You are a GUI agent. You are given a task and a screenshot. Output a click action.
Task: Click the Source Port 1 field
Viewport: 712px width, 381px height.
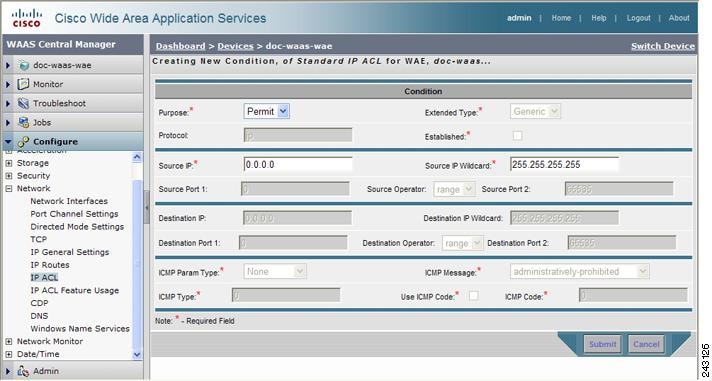pos(295,189)
